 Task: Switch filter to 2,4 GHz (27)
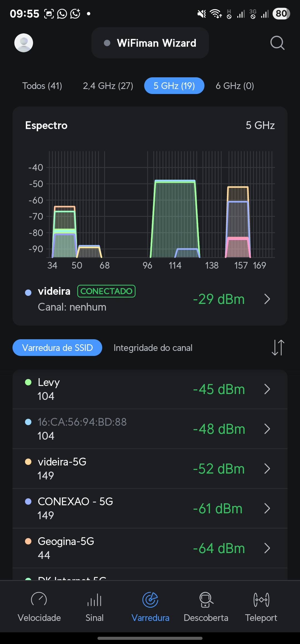point(108,86)
